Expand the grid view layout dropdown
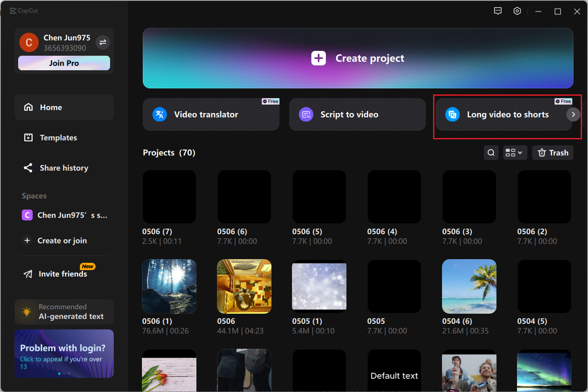This screenshot has height=392, width=588. [515, 153]
